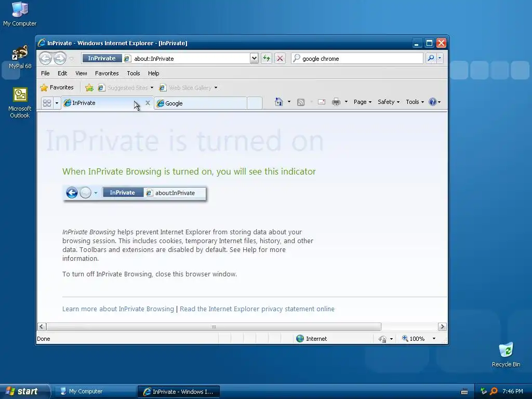Click the orange search tray icon
532x399 pixels.
pos(494,391)
